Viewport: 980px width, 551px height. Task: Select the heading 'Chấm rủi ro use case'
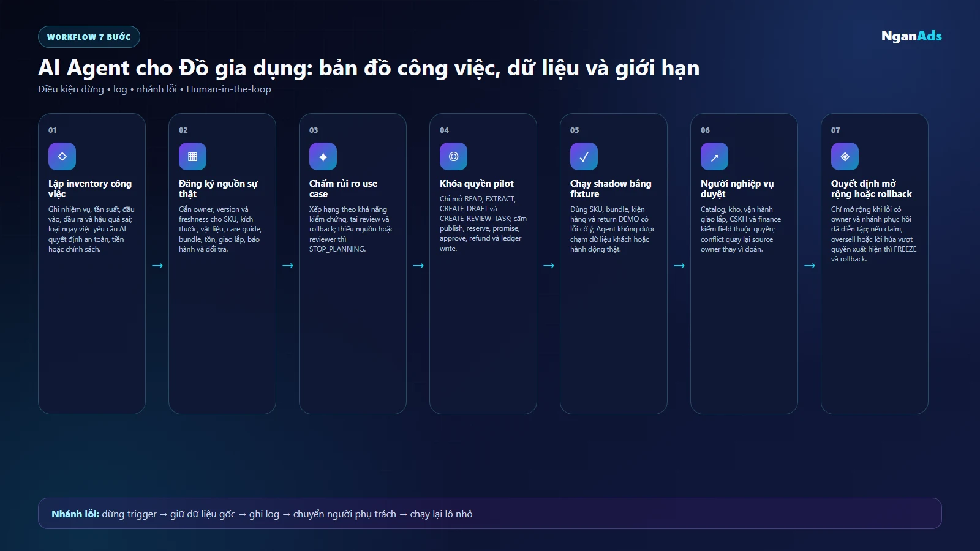[x=343, y=189]
